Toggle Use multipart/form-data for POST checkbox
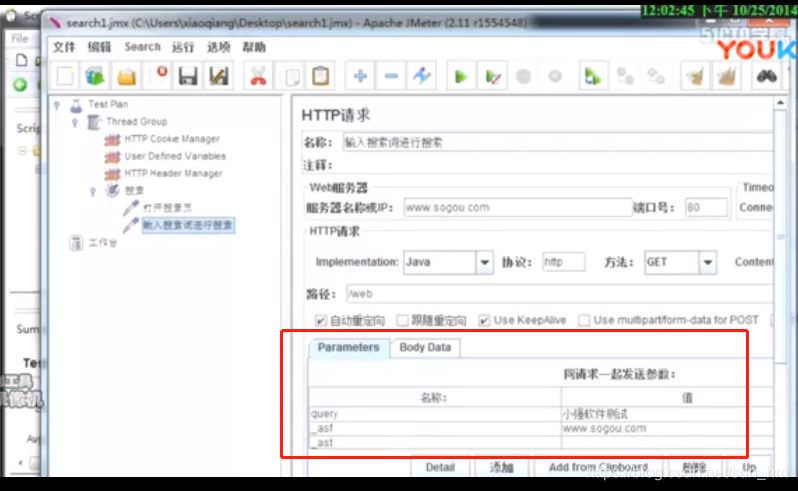The width and height of the screenshot is (798, 491). pos(584,321)
